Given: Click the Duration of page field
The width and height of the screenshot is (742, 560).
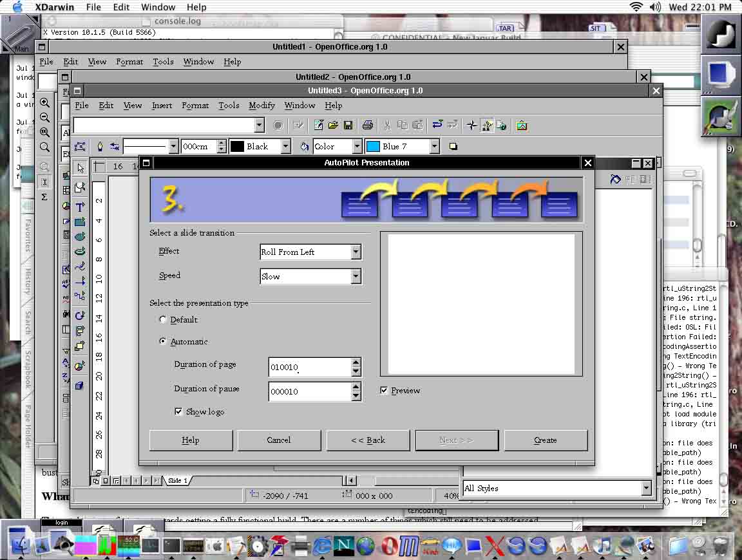Looking at the screenshot, I should click(x=310, y=367).
